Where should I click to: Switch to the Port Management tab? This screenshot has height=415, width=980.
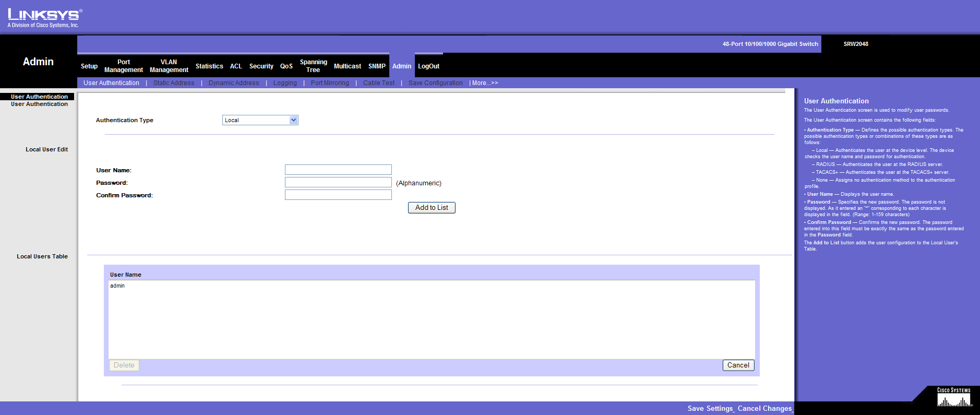[x=124, y=66]
